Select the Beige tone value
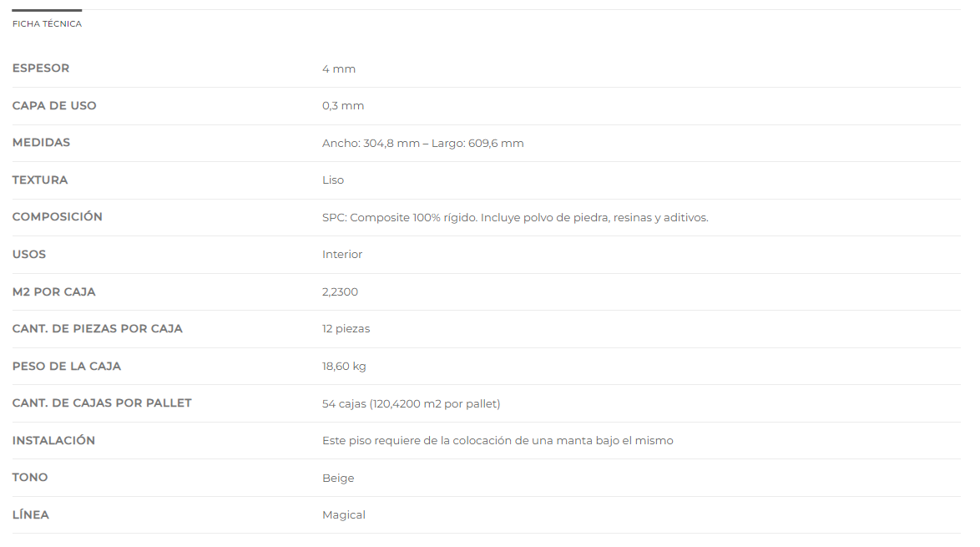980x547 pixels. pos(338,479)
